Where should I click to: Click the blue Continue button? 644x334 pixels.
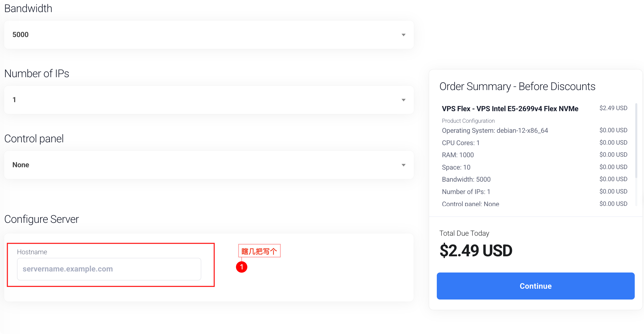pos(535,286)
